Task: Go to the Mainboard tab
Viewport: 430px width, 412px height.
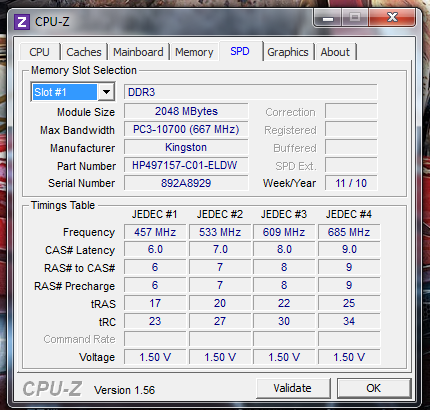Action: (x=138, y=52)
